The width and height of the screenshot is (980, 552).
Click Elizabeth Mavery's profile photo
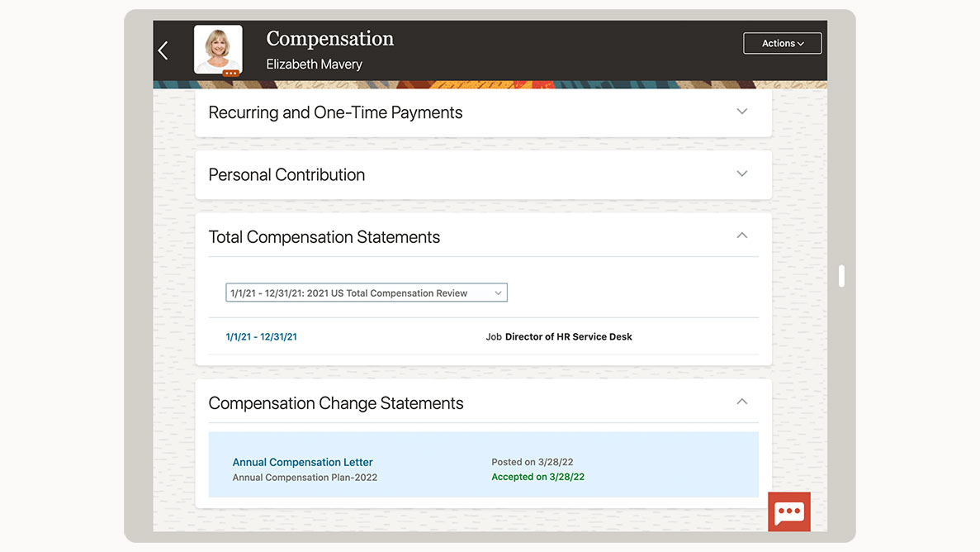point(218,48)
